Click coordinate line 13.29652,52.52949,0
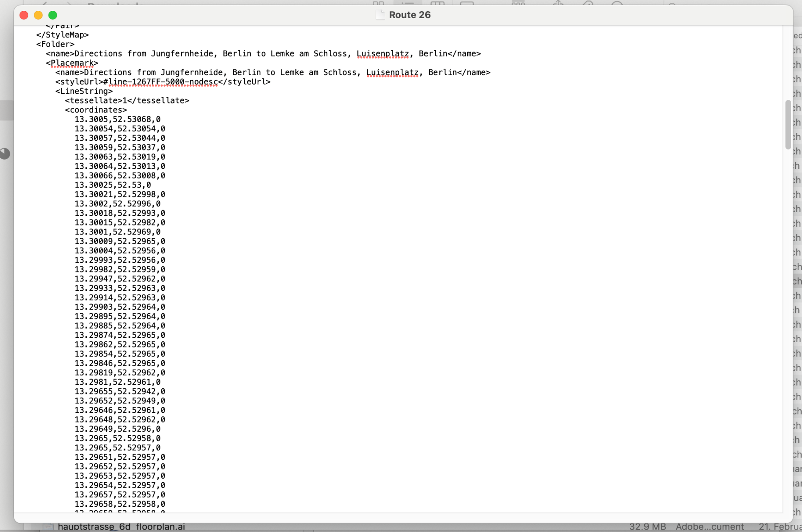The height and width of the screenshot is (532, 802). (x=120, y=401)
